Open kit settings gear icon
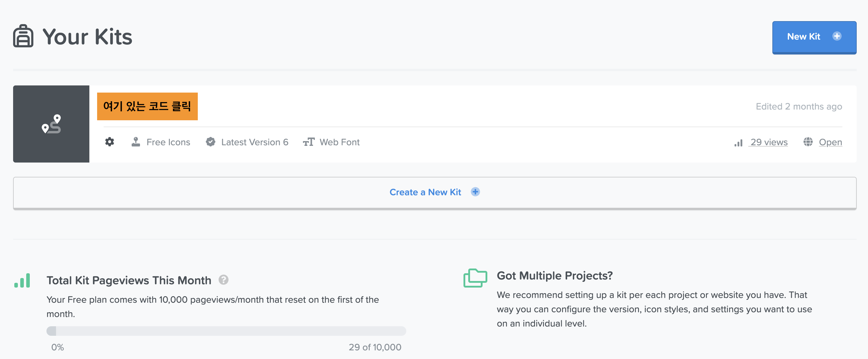The width and height of the screenshot is (868, 359). point(110,142)
